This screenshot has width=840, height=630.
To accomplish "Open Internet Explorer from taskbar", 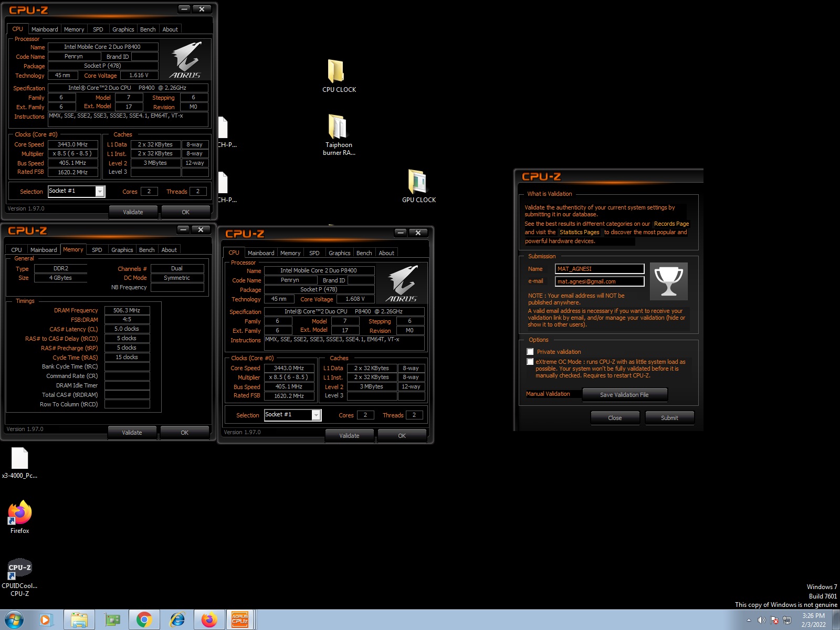I will tap(177, 620).
